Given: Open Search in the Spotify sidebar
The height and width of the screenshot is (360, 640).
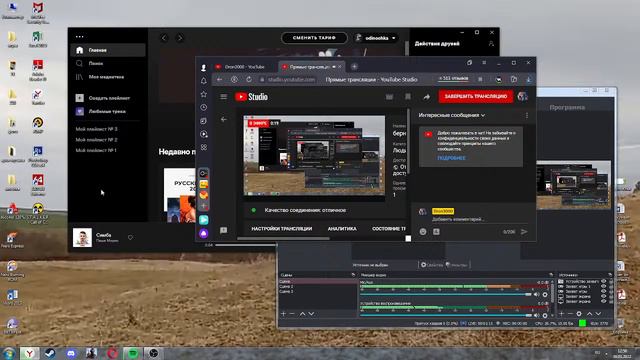Looking at the screenshot, I should click(x=96, y=63).
